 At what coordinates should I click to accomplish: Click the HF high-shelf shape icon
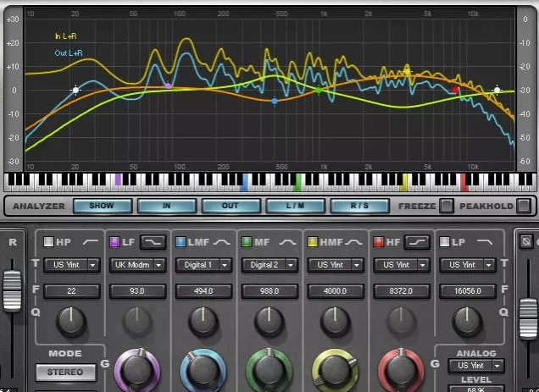pos(417,242)
